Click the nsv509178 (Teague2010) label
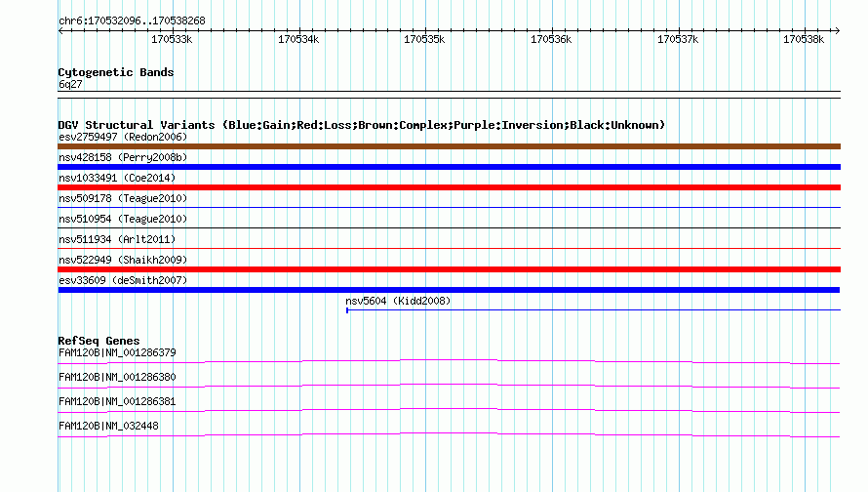The image size is (868, 492). pos(123,198)
